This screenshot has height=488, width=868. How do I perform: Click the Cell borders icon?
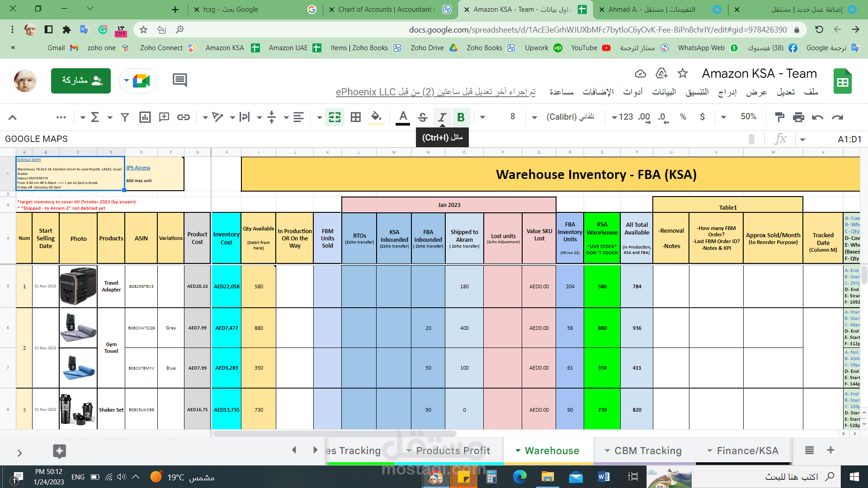(355, 117)
